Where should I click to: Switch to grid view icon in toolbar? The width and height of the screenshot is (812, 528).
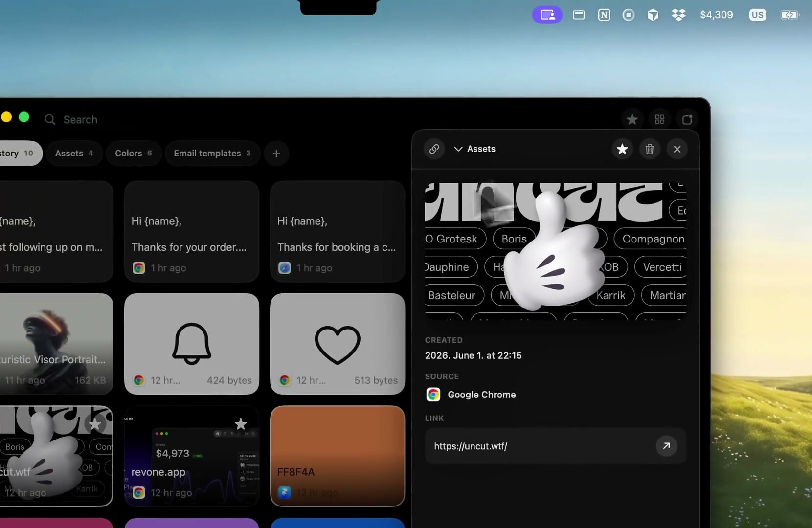pos(659,119)
